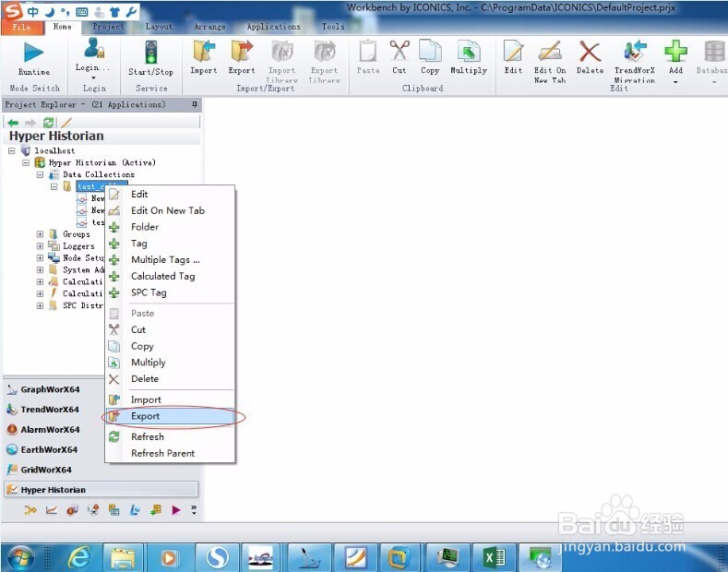Pin the Project Explorer panel
728x572 pixels.
(195, 105)
